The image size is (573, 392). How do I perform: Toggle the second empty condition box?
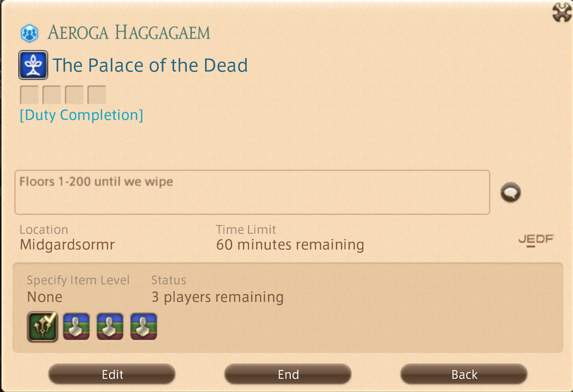(51, 94)
